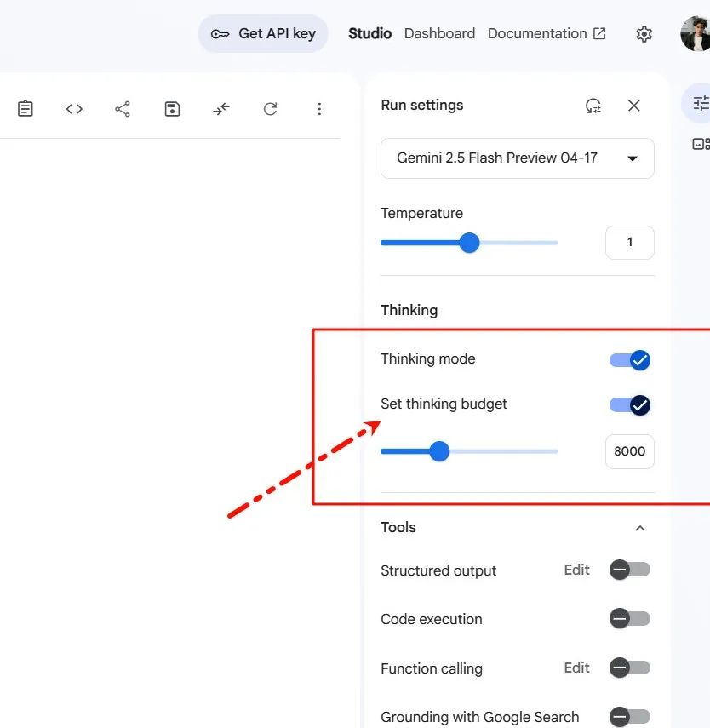Open the Gemini 2.5 Flash model dropdown

click(x=517, y=158)
